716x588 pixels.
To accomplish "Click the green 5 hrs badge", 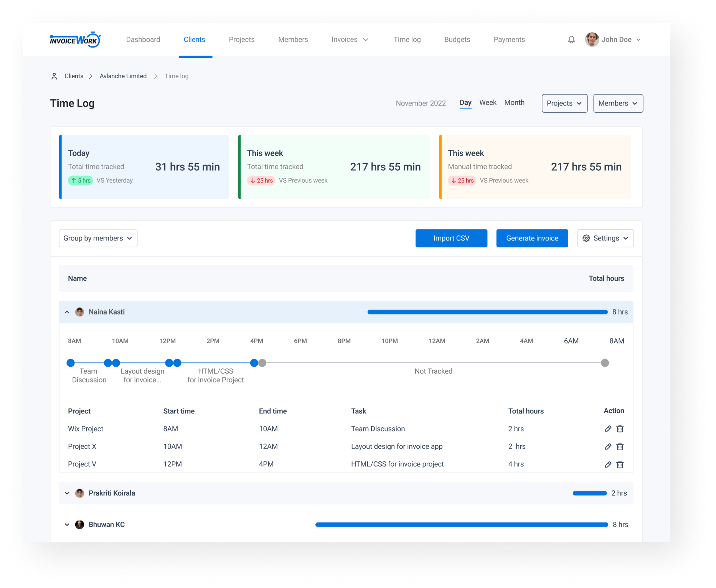I will click(x=81, y=181).
